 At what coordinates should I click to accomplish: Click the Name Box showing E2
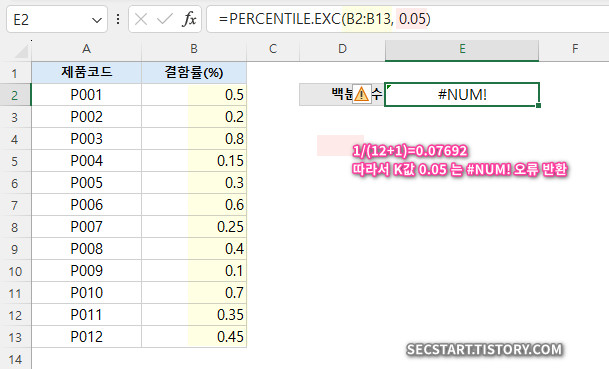(x=57, y=19)
